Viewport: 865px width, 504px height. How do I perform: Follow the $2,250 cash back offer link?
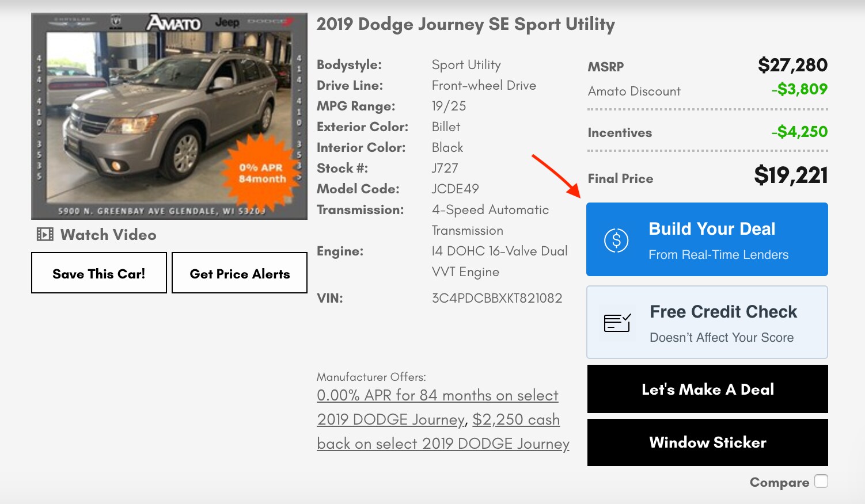click(515, 420)
